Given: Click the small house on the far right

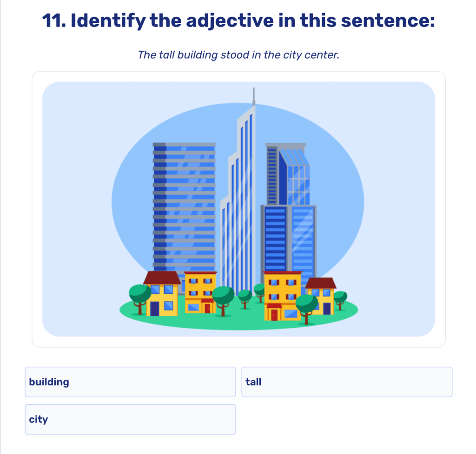Looking at the screenshot, I should (x=321, y=297).
